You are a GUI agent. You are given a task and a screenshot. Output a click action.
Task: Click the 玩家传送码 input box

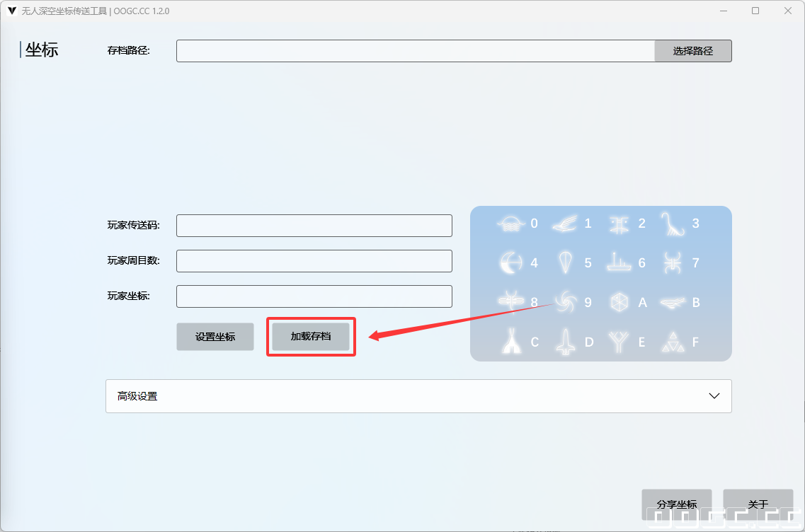[x=314, y=226]
